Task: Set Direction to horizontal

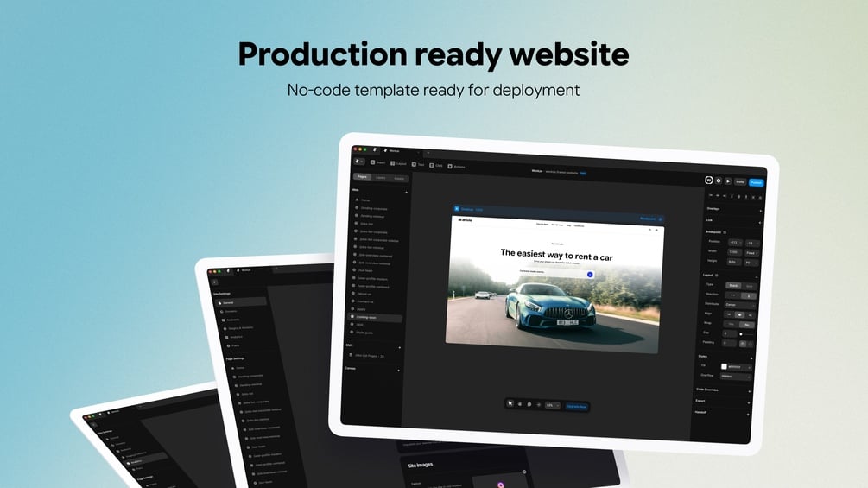Action: click(733, 295)
